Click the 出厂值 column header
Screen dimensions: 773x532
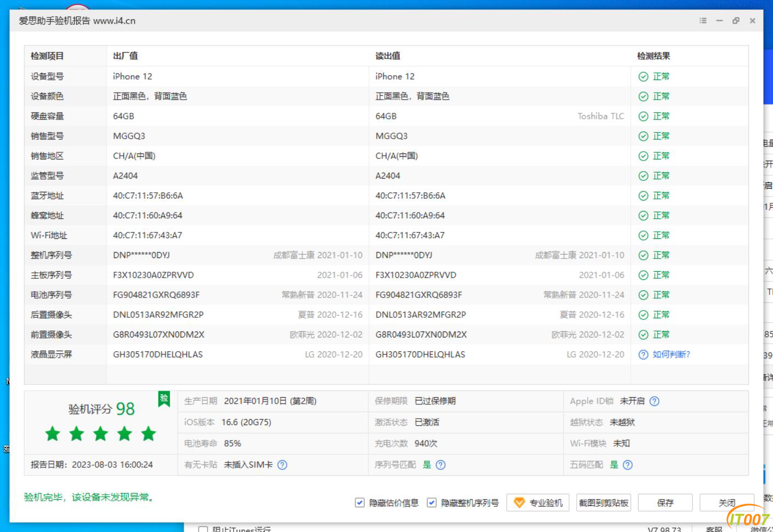[126, 56]
